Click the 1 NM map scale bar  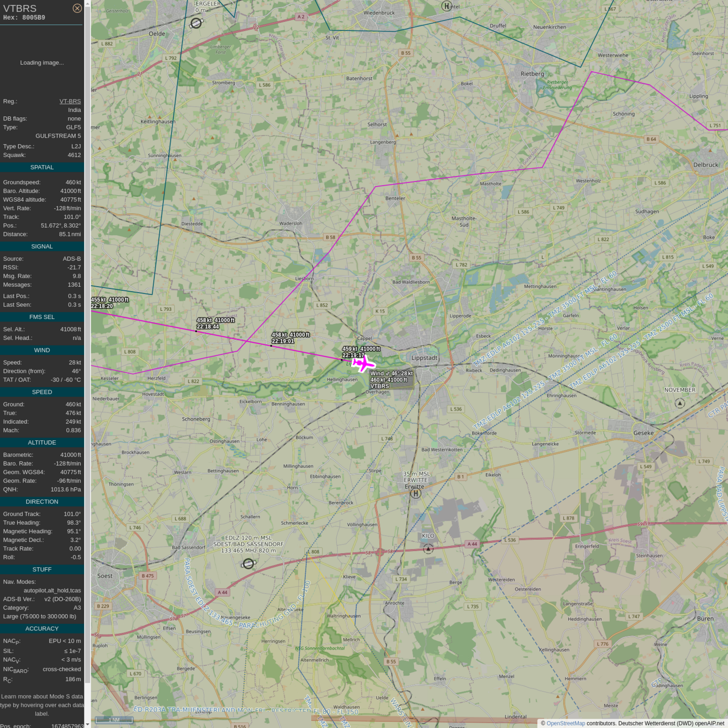click(x=114, y=720)
